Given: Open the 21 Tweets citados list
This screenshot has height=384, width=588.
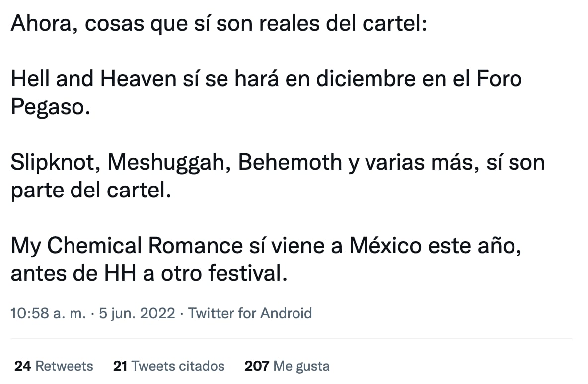Looking at the screenshot, I should pos(169,366).
